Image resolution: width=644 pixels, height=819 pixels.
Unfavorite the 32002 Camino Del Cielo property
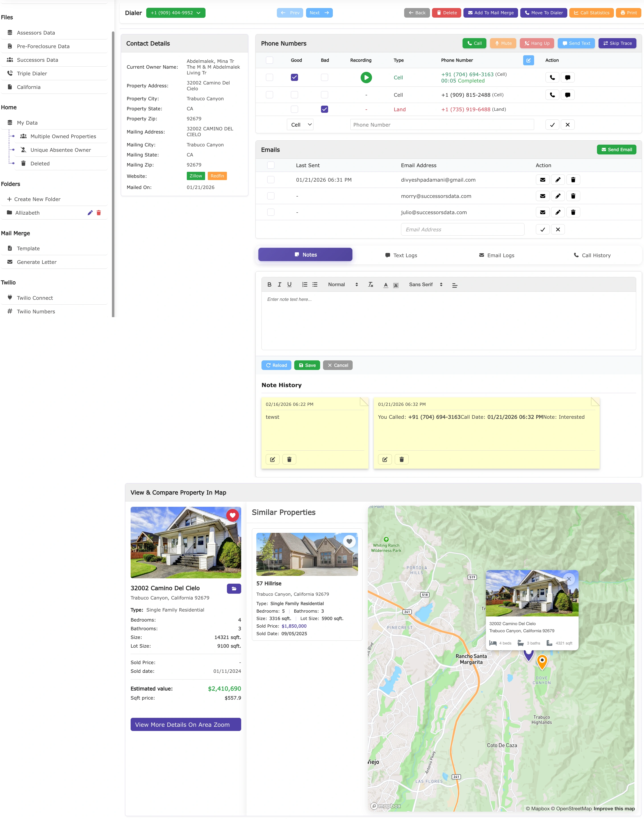pos(232,515)
